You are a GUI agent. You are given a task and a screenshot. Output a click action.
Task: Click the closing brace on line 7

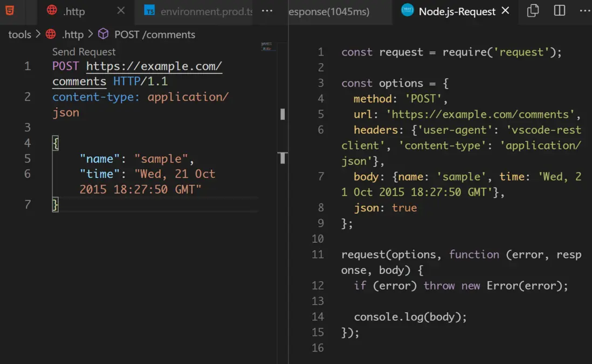click(56, 205)
